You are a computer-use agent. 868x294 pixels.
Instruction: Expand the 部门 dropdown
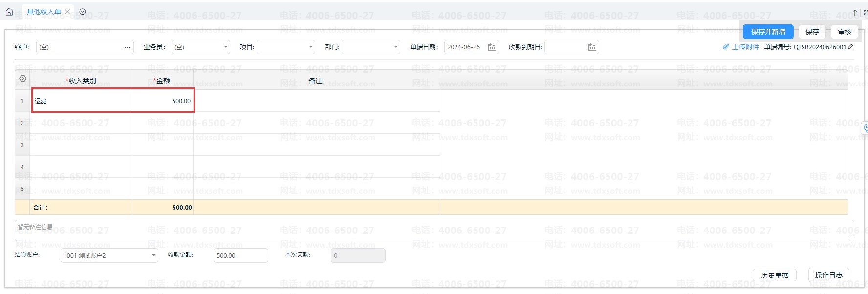(x=395, y=47)
